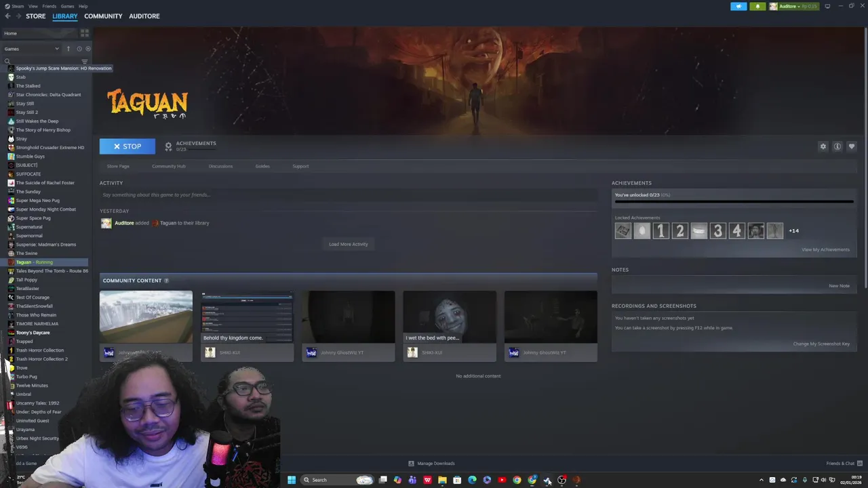This screenshot has height=488, width=868.
Task: Open 'Behold thy kingdom come.' community thumbnail
Action: 248,317
